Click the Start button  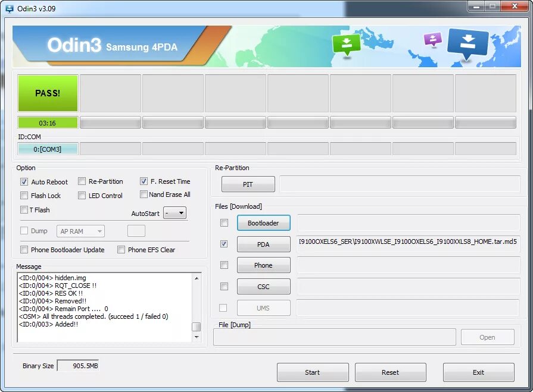coord(313,372)
